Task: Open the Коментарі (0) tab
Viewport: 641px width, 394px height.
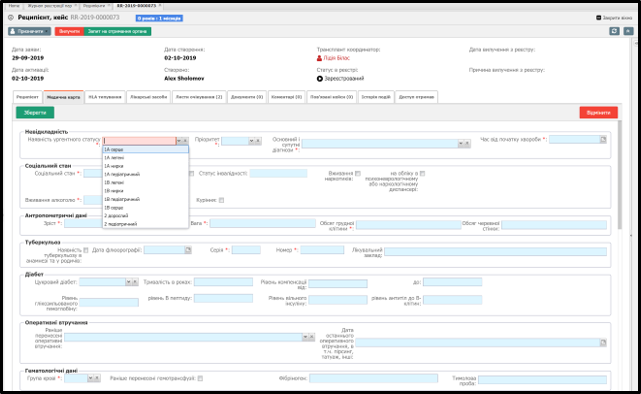Action: [287, 97]
